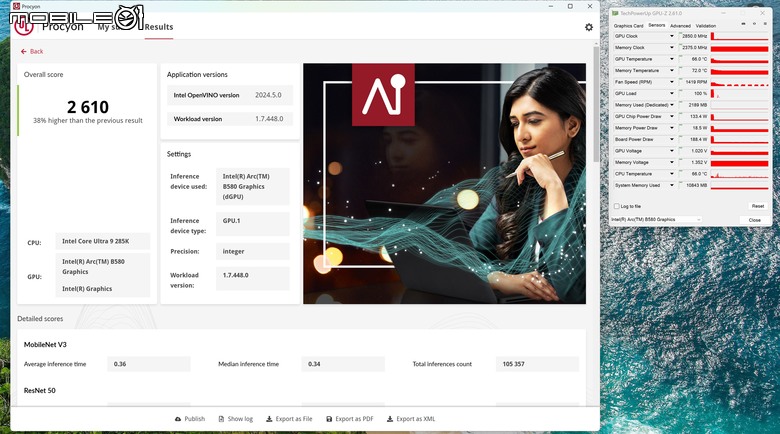Click the Publish button

tap(190, 419)
